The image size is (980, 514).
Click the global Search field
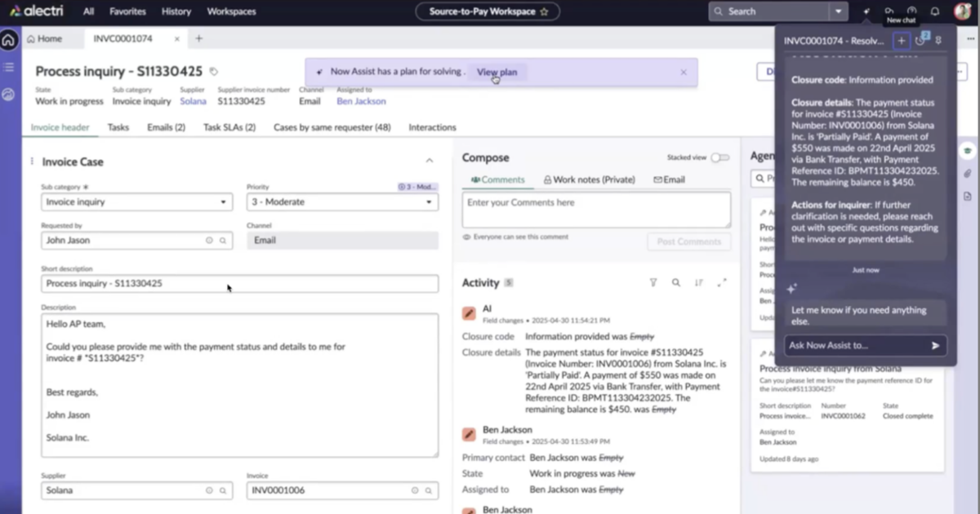click(x=768, y=11)
